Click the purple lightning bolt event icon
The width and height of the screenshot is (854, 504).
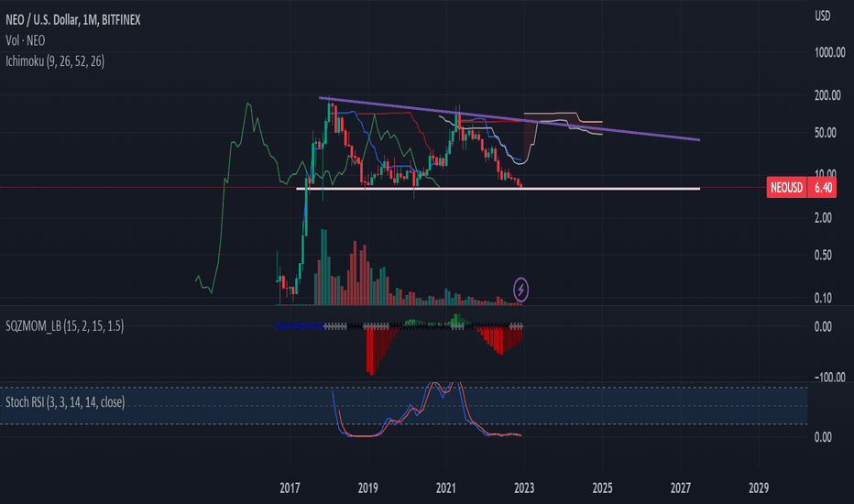pyautogui.click(x=520, y=290)
